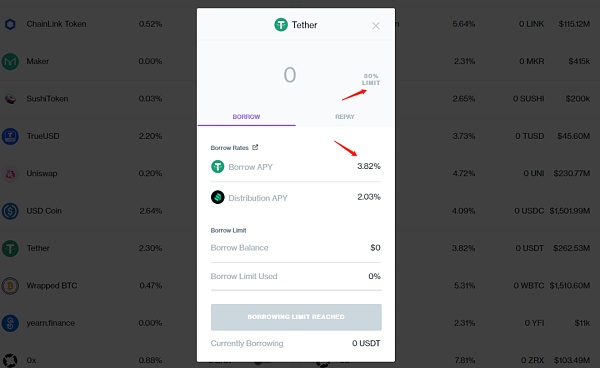The width and height of the screenshot is (600, 368).
Task: Select the ChainLink Token icon
Action: (10, 24)
